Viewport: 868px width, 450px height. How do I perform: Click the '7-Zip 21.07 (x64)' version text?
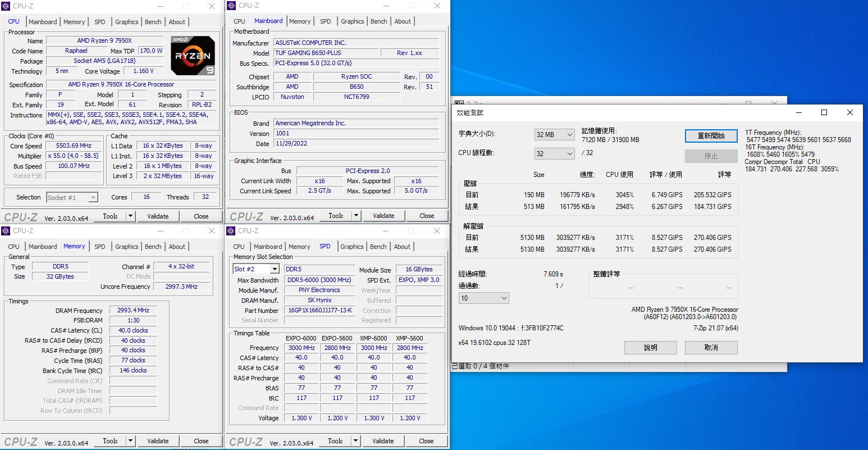(x=715, y=328)
